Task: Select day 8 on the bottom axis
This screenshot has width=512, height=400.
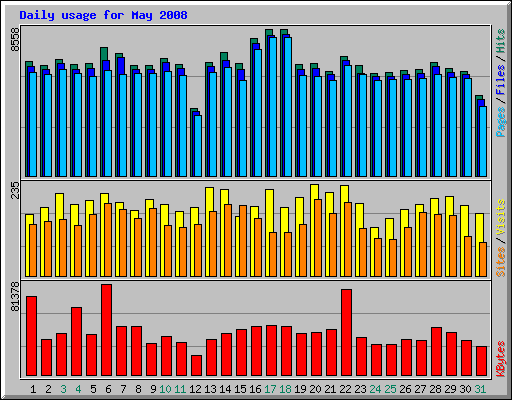Action: 138,389
